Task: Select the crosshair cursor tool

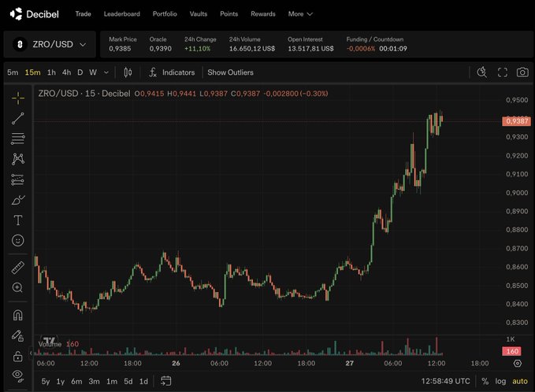Action: pos(18,98)
